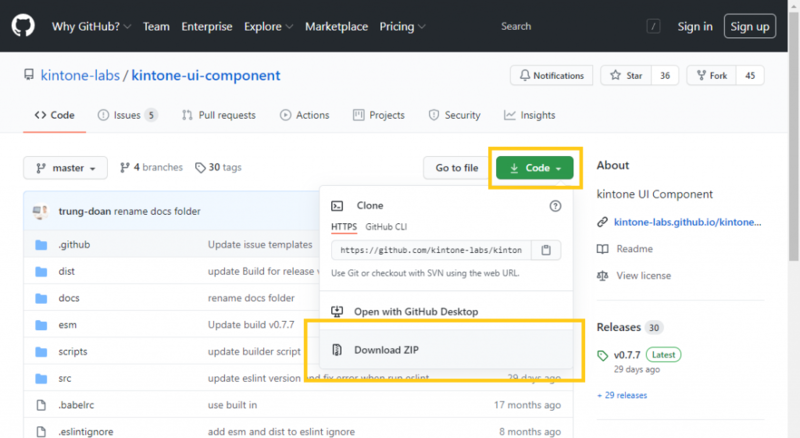The width and height of the screenshot is (800, 438).
Task: Click the Sign in link
Action: pyautogui.click(x=695, y=27)
